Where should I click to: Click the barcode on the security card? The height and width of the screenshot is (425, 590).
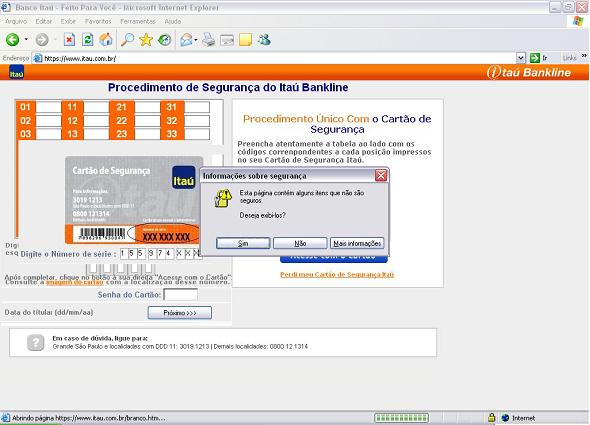102,234
